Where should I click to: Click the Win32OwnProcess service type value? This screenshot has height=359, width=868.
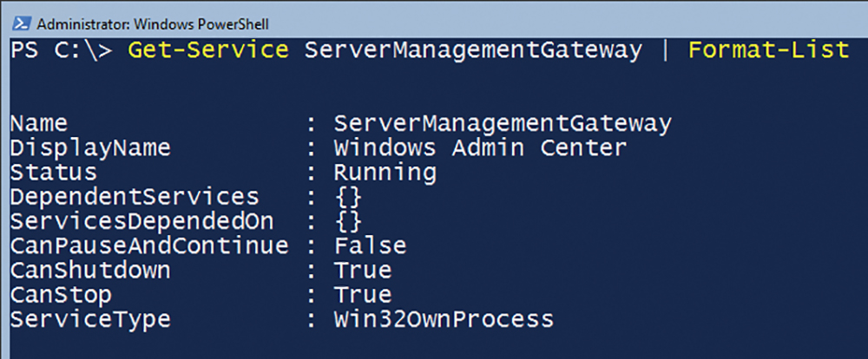(x=444, y=319)
